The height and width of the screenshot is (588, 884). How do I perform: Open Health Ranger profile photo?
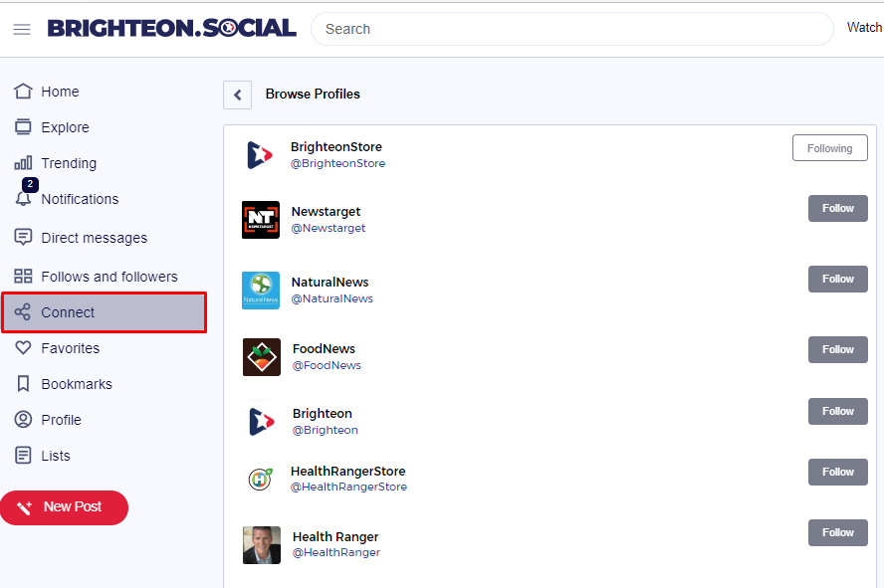click(x=262, y=545)
